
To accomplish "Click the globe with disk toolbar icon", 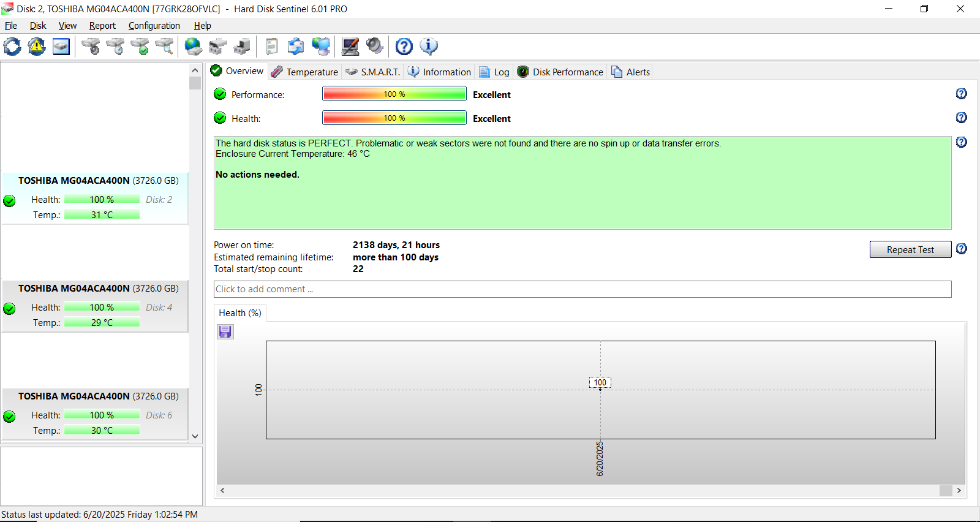I will coord(193,47).
